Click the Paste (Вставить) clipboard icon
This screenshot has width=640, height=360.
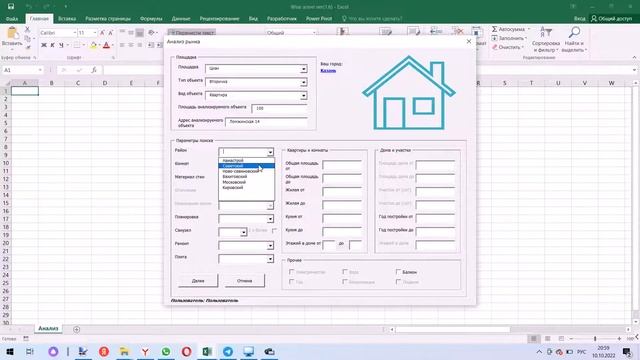12,34
